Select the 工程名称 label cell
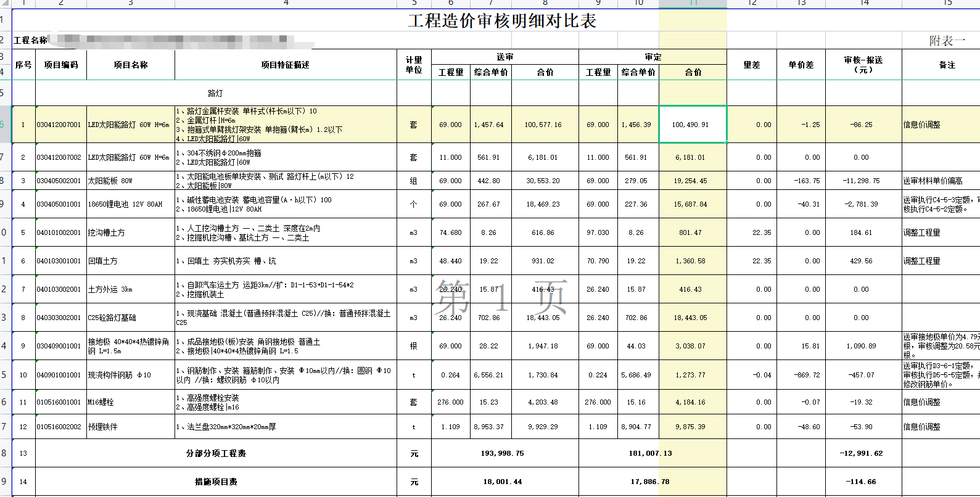This screenshot has height=497, width=980. click(x=31, y=40)
